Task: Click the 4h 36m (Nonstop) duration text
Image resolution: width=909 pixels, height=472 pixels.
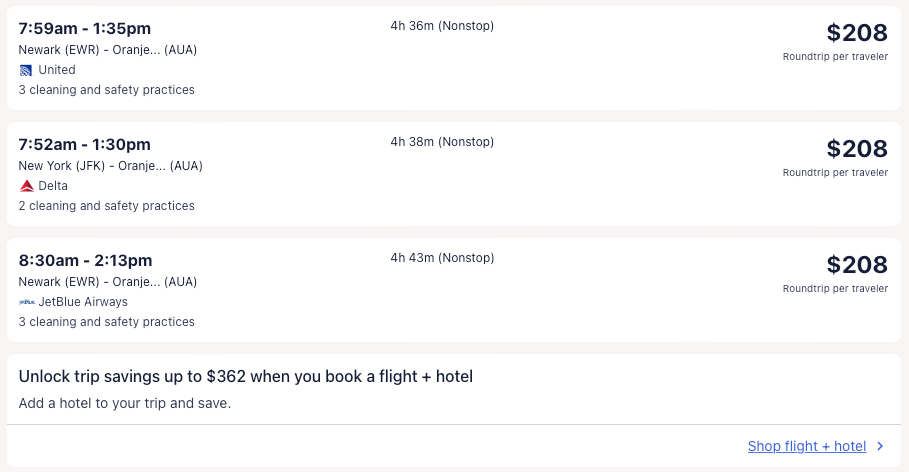Action: click(442, 26)
